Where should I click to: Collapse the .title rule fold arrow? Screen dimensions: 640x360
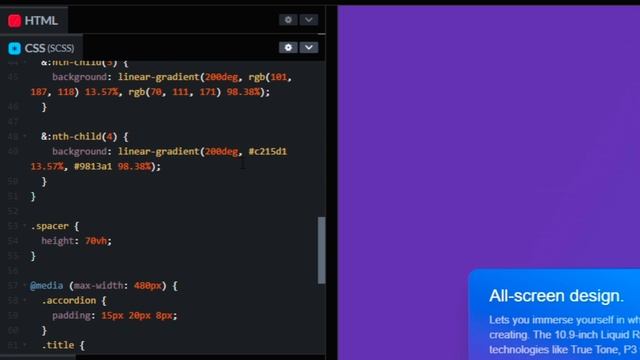pyautogui.click(x=25, y=345)
